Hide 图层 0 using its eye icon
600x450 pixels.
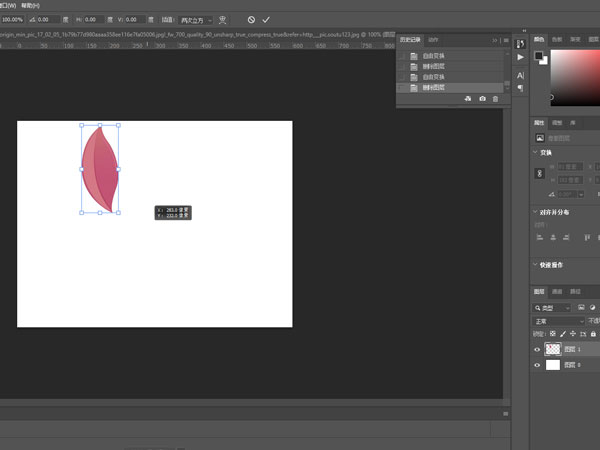tap(537, 365)
